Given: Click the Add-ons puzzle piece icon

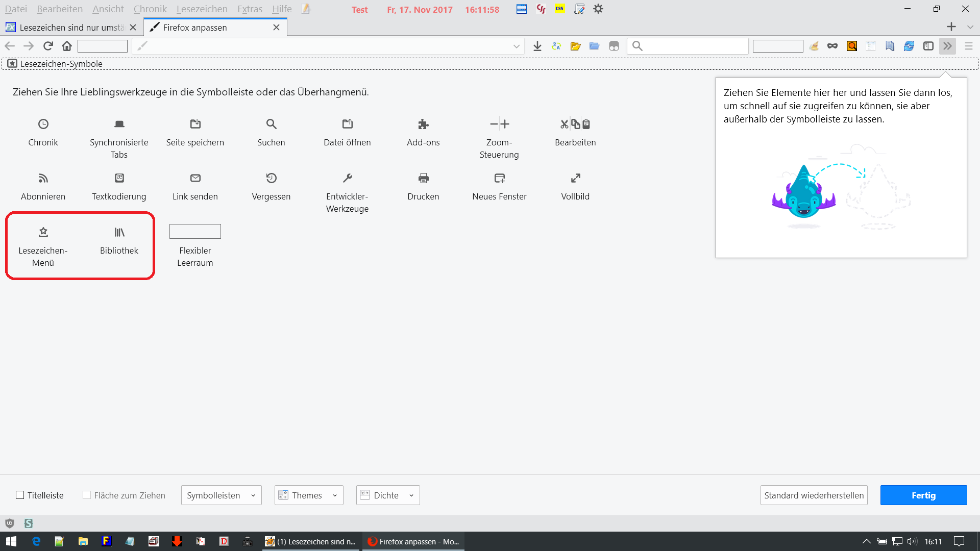Looking at the screenshot, I should coord(423,124).
